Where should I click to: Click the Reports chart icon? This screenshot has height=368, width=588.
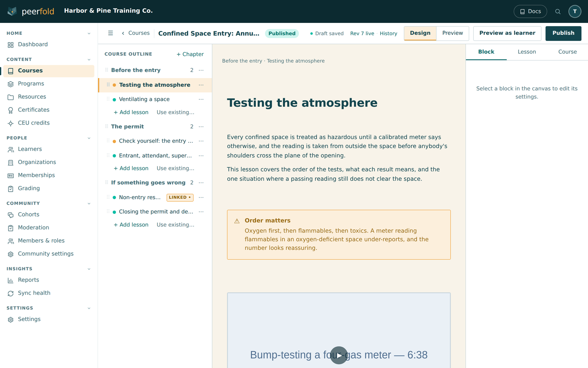click(11, 280)
